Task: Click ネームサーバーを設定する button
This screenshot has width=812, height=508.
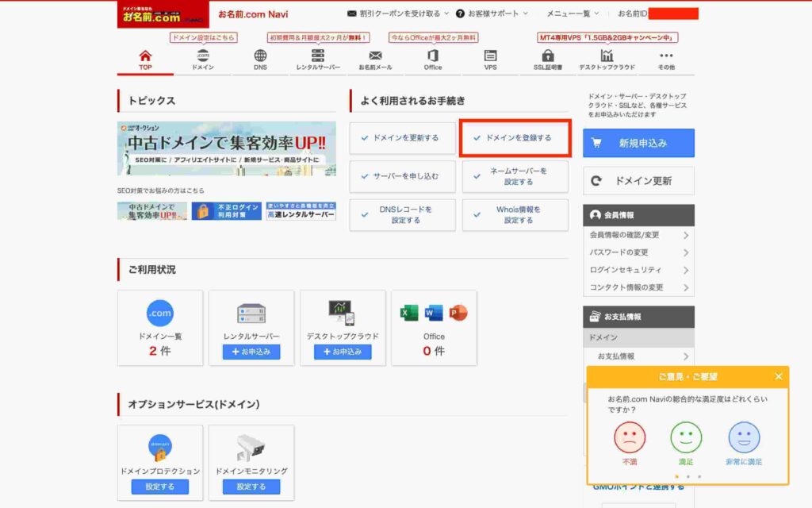Action: click(515, 176)
